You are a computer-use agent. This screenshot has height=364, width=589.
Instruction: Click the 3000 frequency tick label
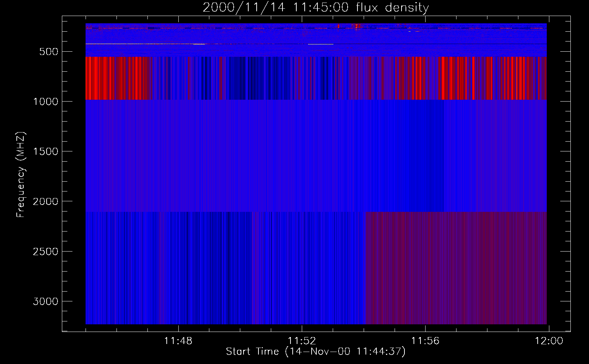tap(46, 301)
